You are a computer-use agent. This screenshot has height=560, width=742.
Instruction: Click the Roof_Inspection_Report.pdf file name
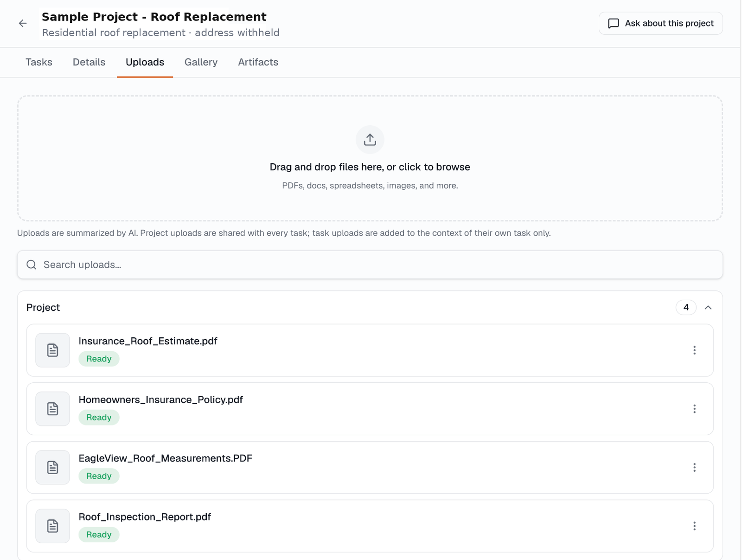point(145,517)
